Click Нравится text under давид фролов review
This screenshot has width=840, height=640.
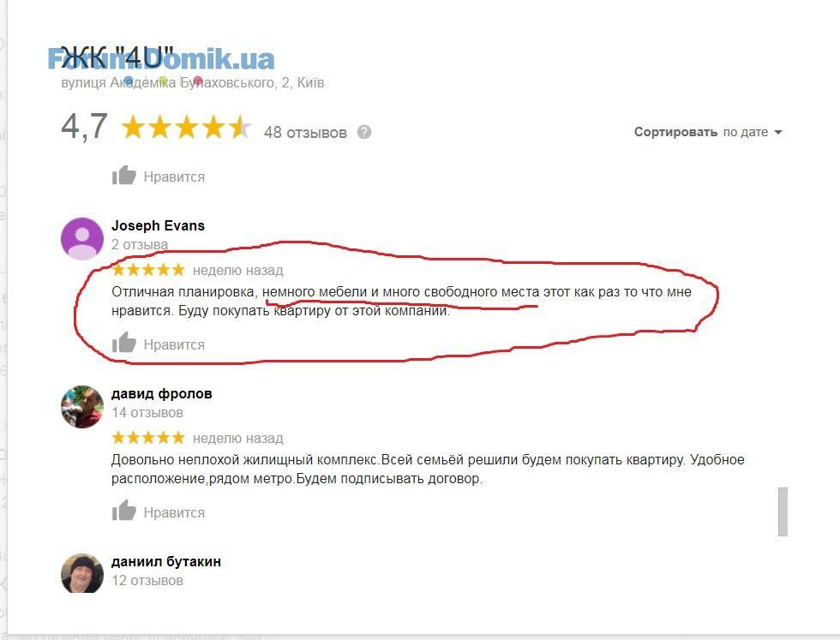click(x=174, y=512)
